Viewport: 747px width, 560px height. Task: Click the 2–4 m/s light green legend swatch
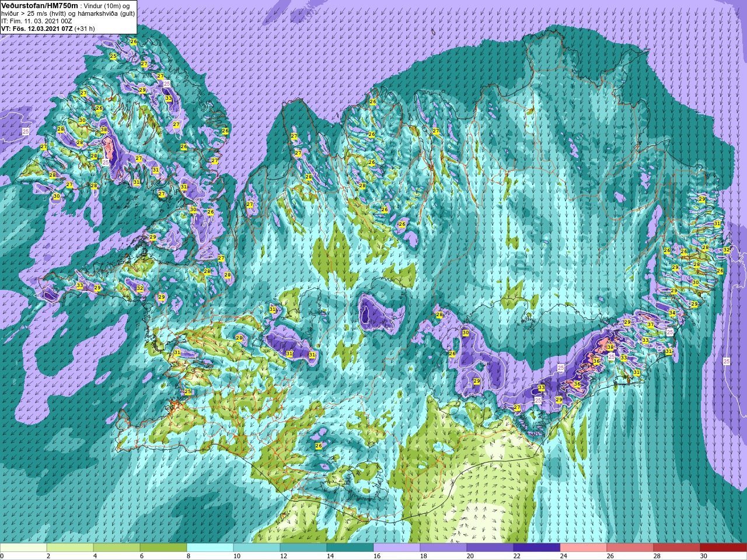coord(70,548)
